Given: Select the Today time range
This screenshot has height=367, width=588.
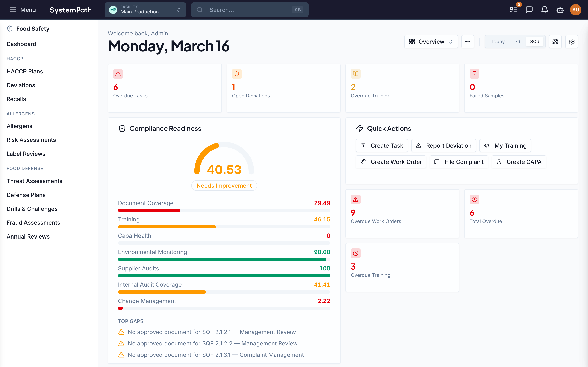Looking at the screenshot, I should click(497, 42).
